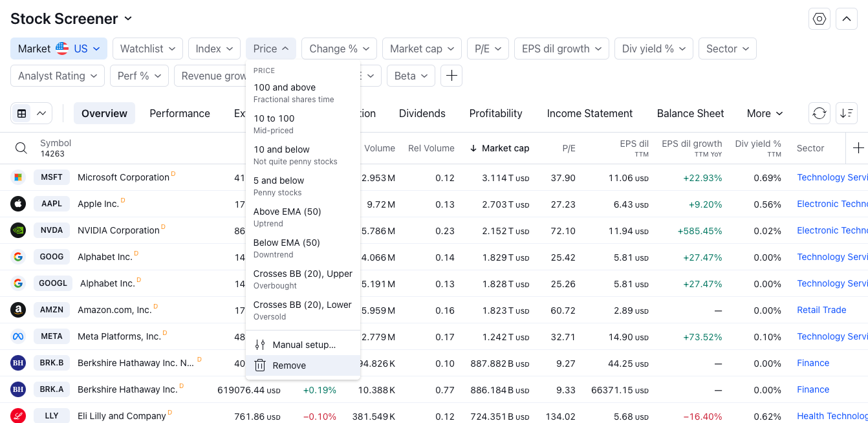Open the Sector filter dropdown
Viewport: 868px width, 423px height.
[x=728, y=49]
